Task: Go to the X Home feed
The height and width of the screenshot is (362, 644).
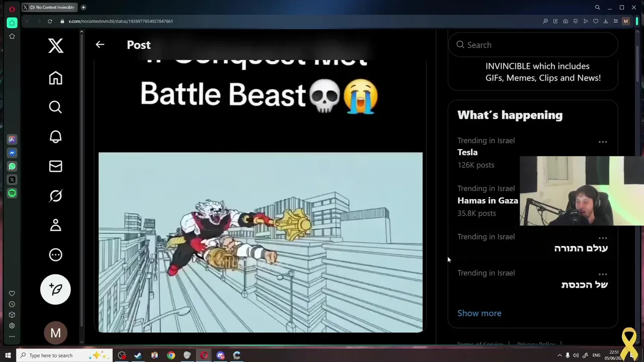Action: pos(55,78)
